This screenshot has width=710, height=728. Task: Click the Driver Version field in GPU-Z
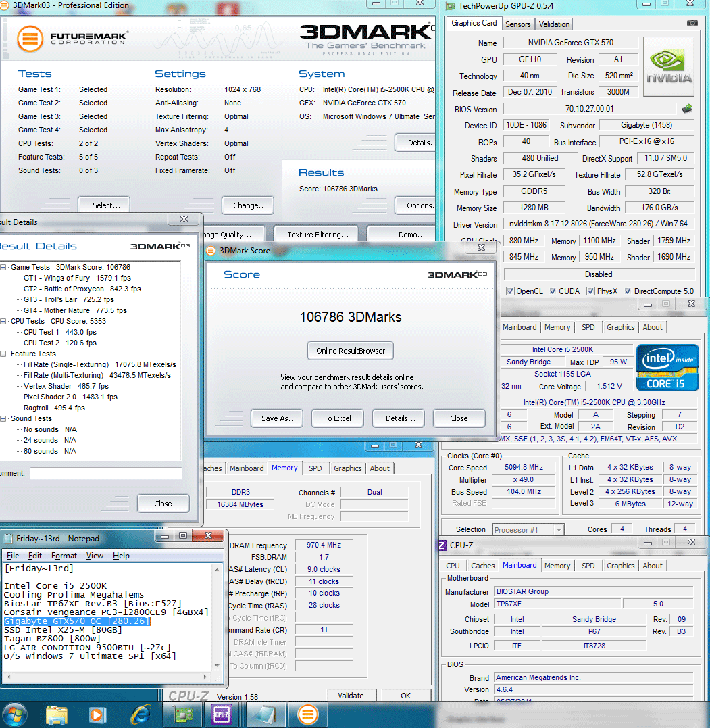click(599, 224)
